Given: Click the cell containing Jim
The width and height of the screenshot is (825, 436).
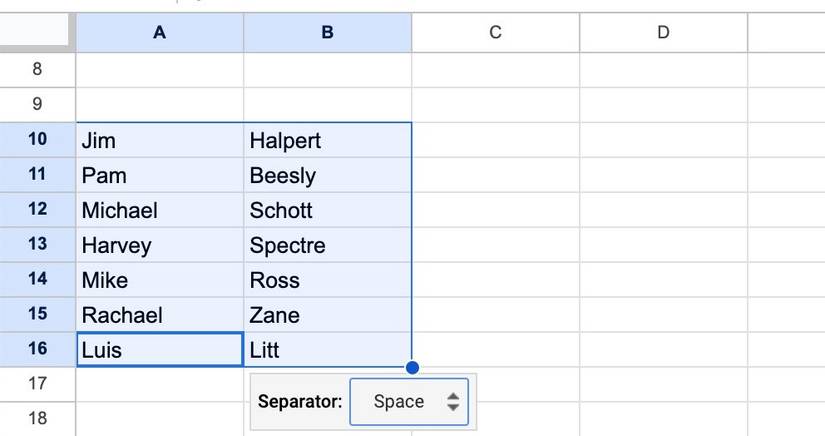Looking at the screenshot, I should tap(159, 140).
